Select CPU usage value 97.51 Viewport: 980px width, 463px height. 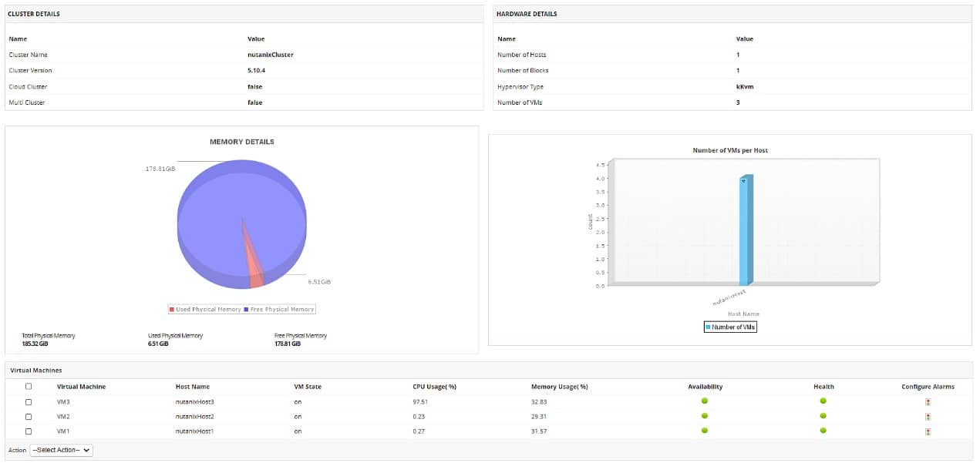[x=420, y=402]
